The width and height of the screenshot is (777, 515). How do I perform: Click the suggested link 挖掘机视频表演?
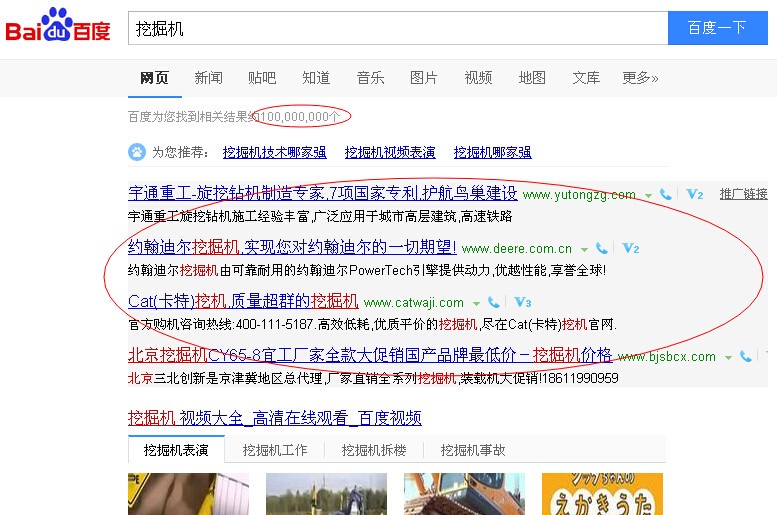390,153
